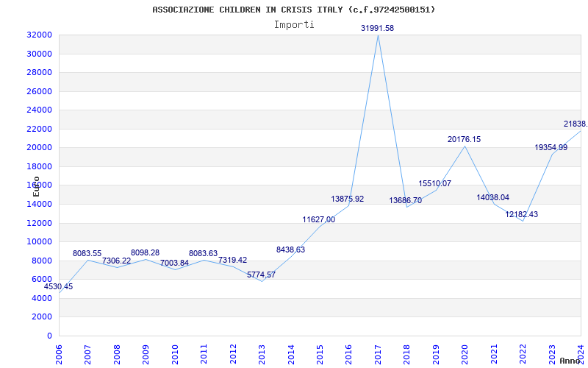The height and width of the screenshot is (368, 588).
Task: Select the 2015 x-axis year label
Action: coord(320,355)
